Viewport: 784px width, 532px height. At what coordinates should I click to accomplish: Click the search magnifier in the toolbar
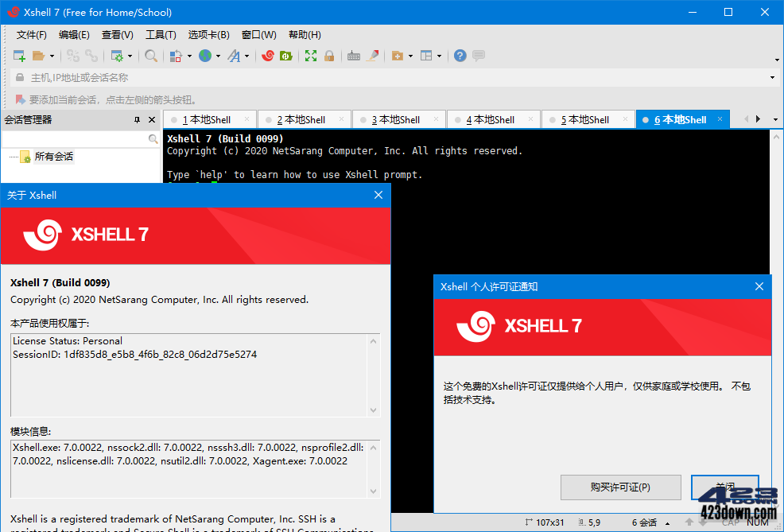click(x=149, y=56)
